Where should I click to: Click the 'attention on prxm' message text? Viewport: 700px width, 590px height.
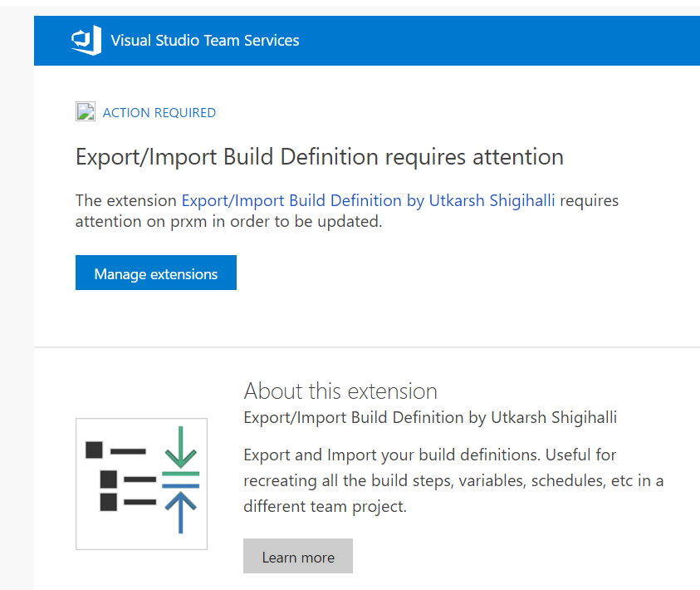click(x=228, y=221)
